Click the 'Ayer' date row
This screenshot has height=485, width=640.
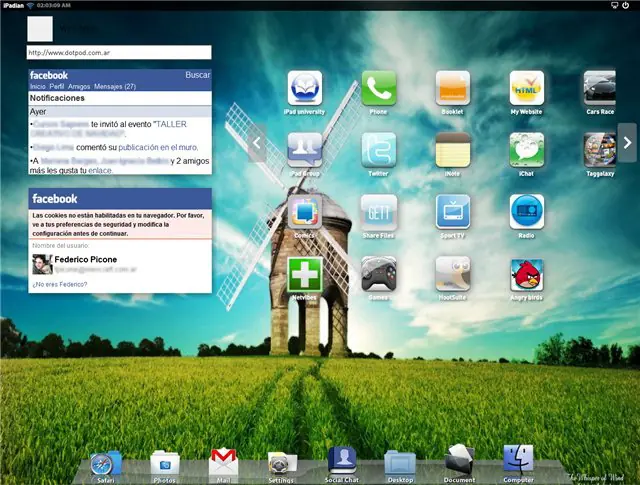pyautogui.click(x=120, y=111)
